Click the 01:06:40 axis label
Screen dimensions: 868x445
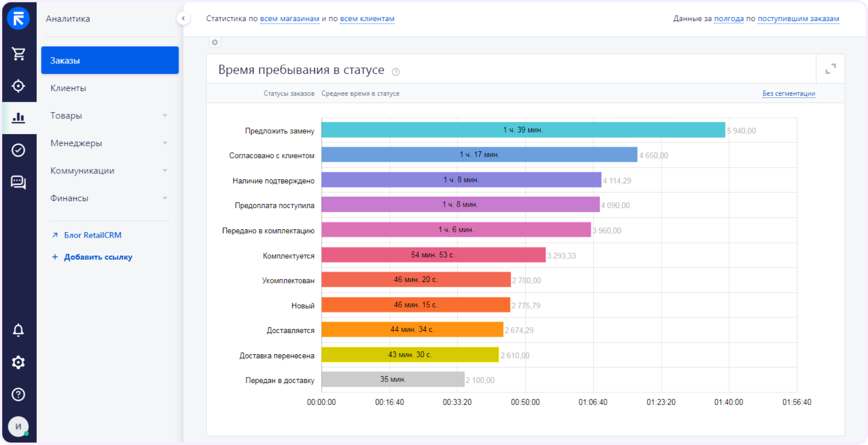(x=593, y=402)
